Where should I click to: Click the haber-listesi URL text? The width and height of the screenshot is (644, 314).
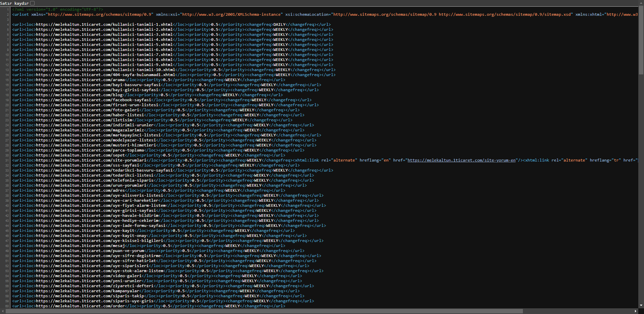coord(90,115)
